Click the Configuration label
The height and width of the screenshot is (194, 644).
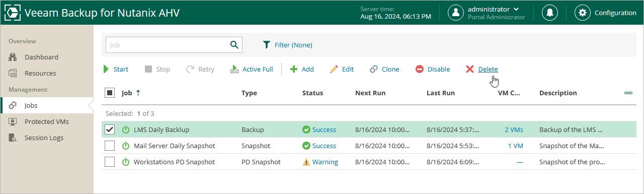point(615,13)
